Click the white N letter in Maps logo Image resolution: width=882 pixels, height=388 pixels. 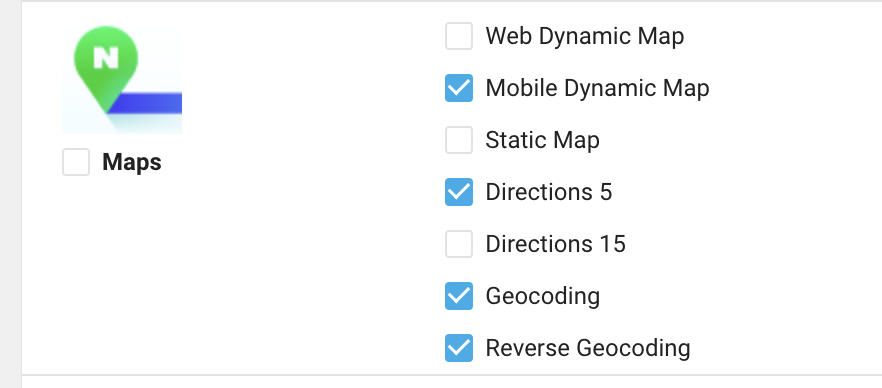pyautogui.click(x=106, y=57)
